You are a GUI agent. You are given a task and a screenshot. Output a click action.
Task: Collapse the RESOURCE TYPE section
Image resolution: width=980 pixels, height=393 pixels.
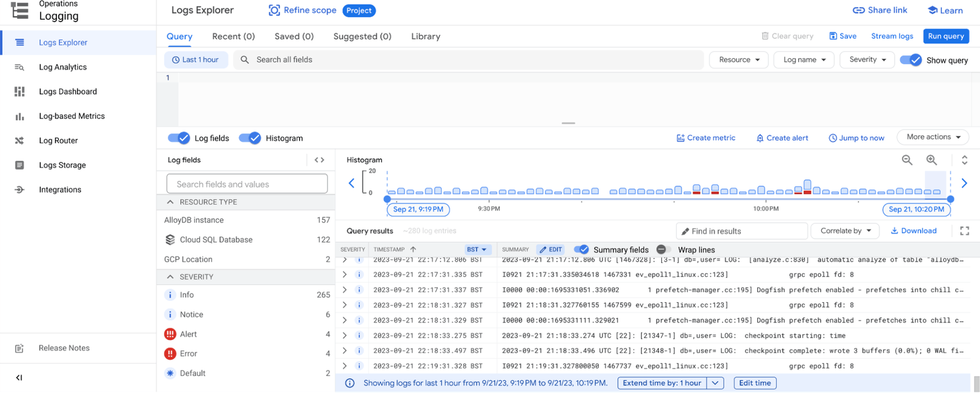(x=171, y=202)
